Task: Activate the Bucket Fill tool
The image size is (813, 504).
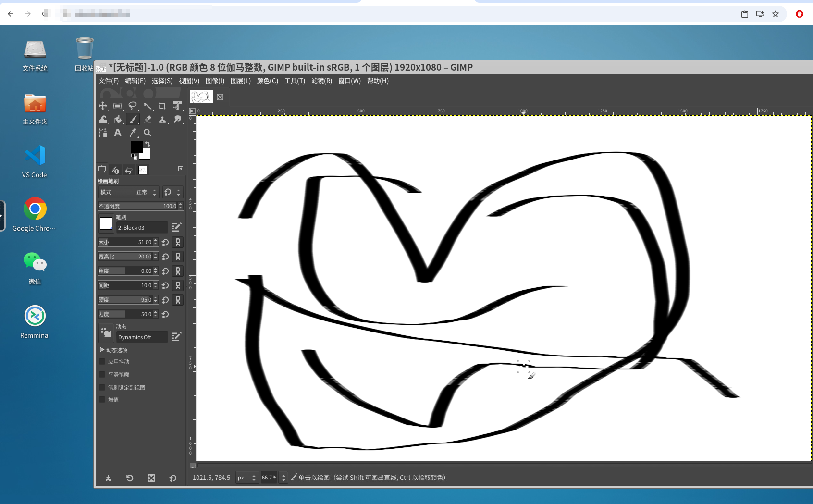Action: (118, 120)
